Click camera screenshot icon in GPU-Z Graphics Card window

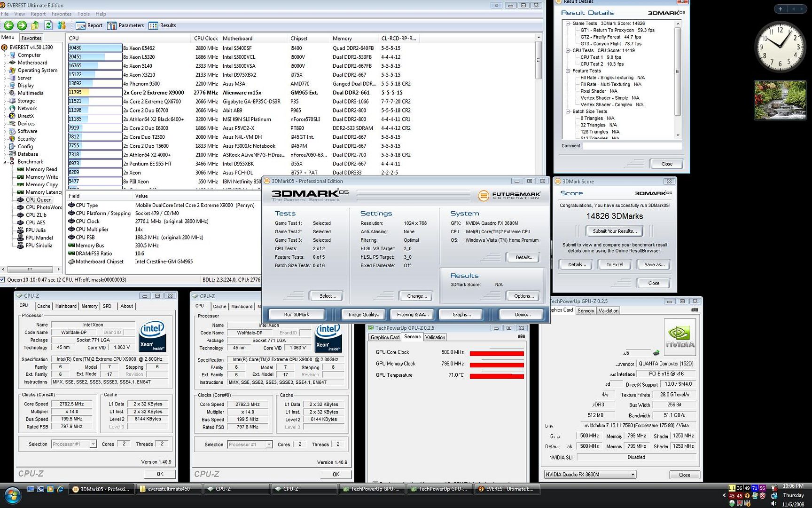pyautogui.click(x=695, y=310)
